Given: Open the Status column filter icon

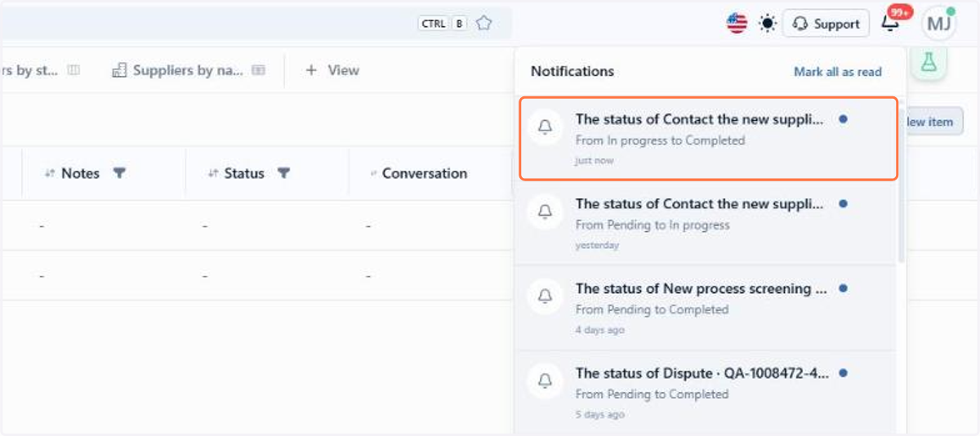Looking at the screenshot, I should pyautogui.click(x=283, y=173).
